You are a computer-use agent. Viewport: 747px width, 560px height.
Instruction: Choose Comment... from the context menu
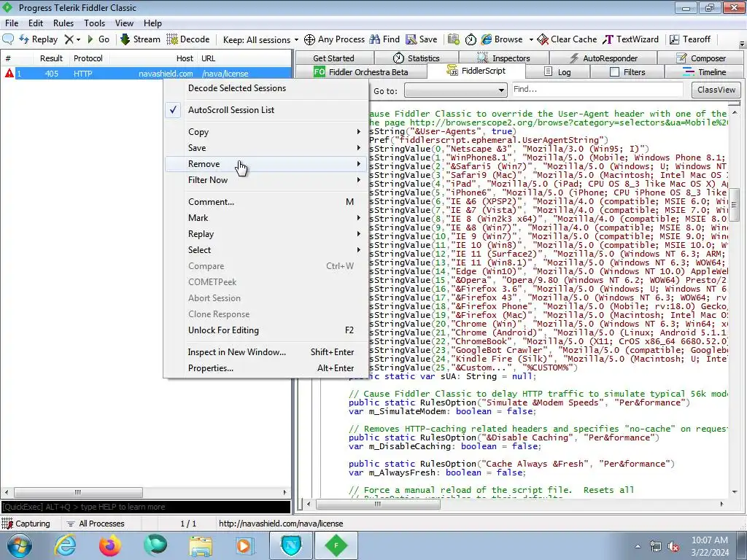(x=266, y=202)
